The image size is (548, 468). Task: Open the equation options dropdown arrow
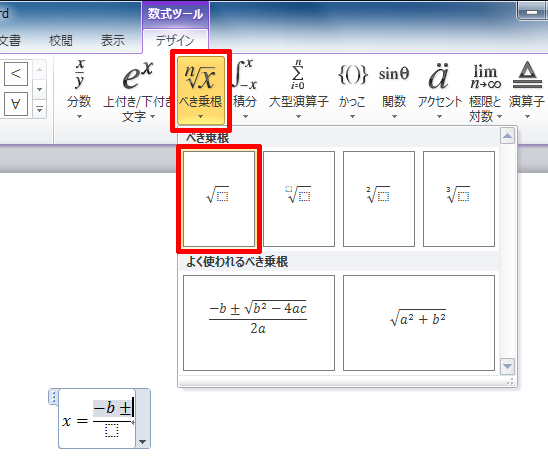(x=142, y=441)
